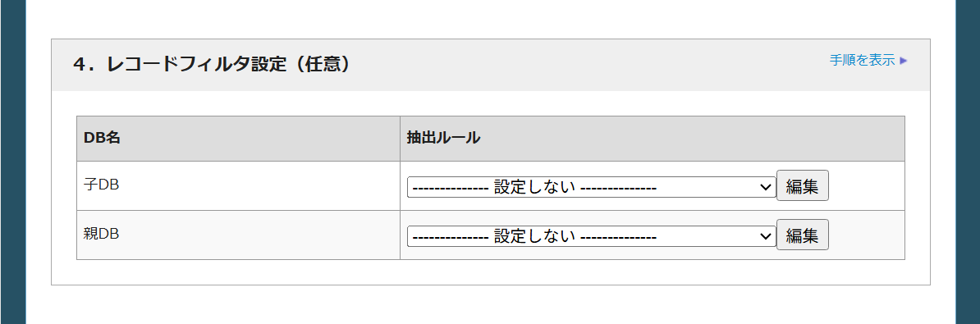Open the 親DB 抽出ルール dropdown
Image resolution: width=980 pixels, height=324 pixels.
coord(591,236)
